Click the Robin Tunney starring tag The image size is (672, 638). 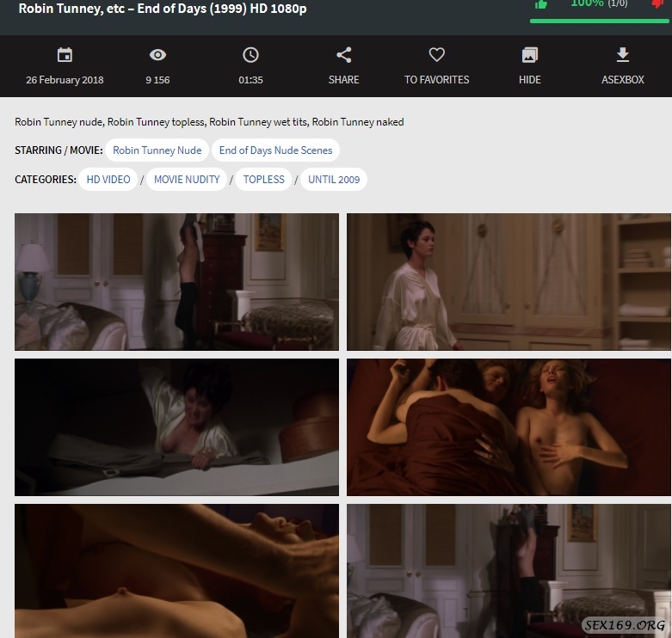pos(157,150)
